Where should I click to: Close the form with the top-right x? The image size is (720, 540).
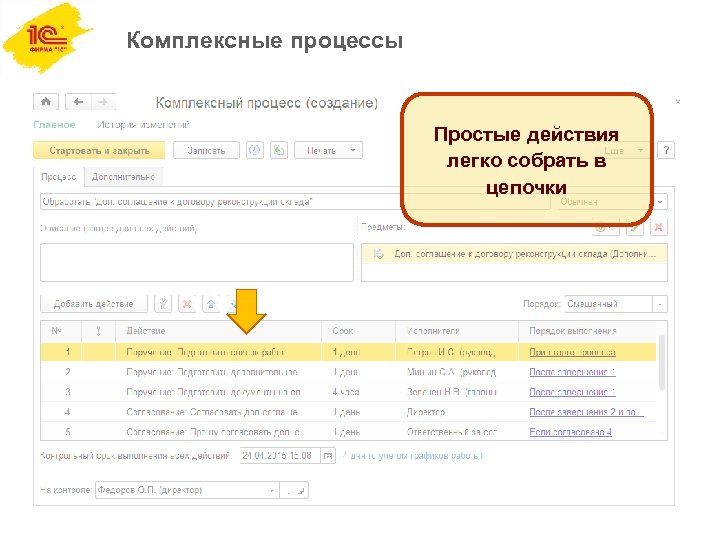678,101
